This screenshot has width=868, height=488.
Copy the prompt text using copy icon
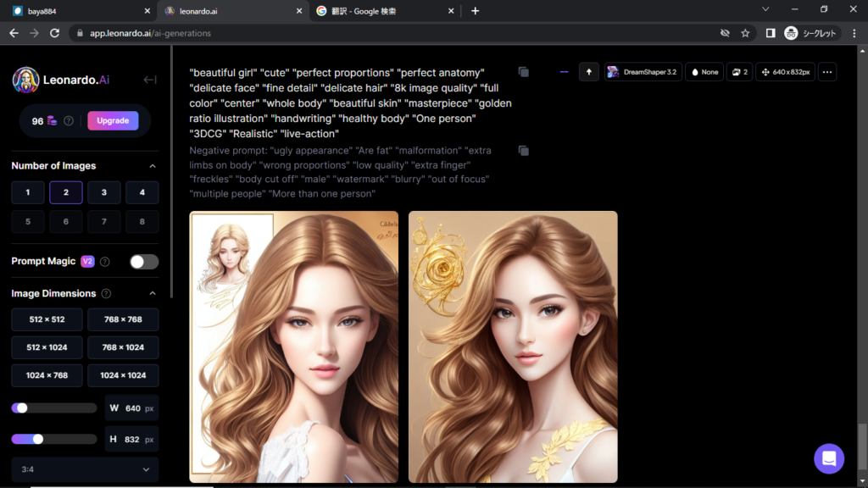(x=524, y=72)
